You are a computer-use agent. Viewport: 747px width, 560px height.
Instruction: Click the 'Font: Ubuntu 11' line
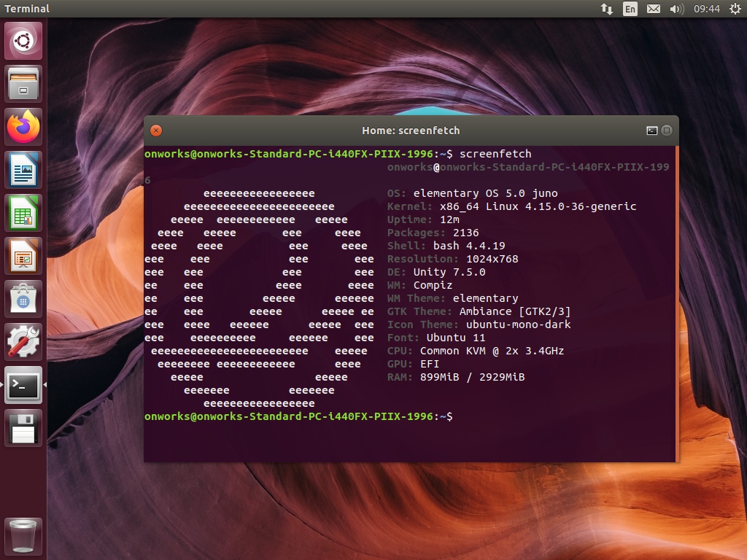tap(436, 338)
